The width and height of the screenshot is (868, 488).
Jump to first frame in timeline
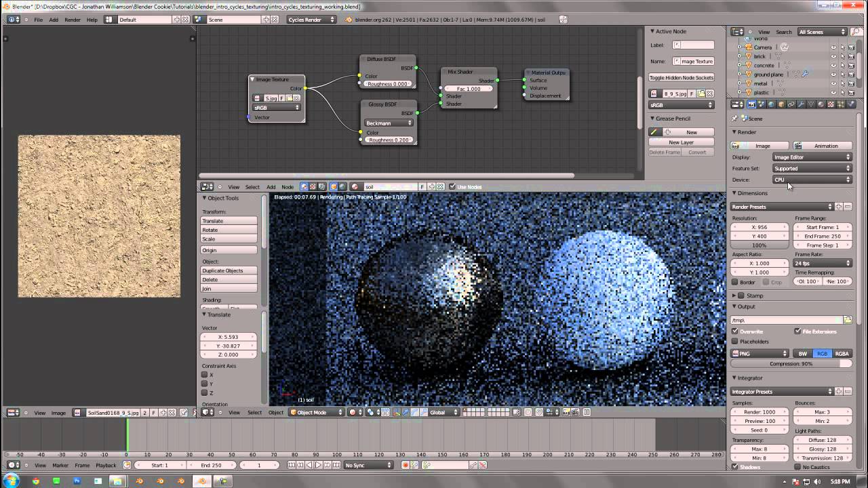[x=292, y=465]
